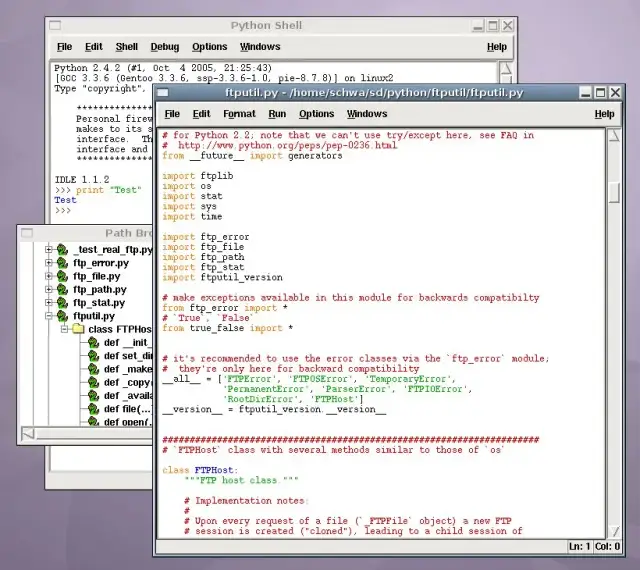Open the Debug menu in Python Shell
Viewport: 640px width, 570px height.
click(x=165, y=47)
